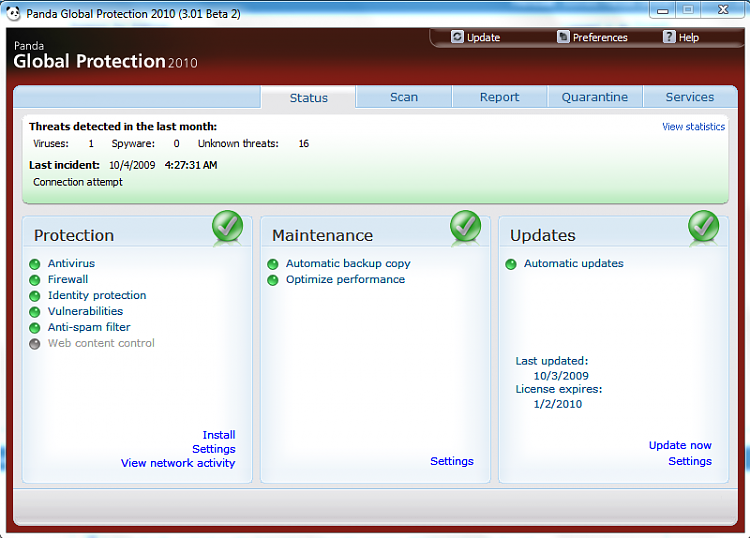Click green status dot beside Optimize performance
The width and height of the screenshot is (750, 538).
coord(273,280)
